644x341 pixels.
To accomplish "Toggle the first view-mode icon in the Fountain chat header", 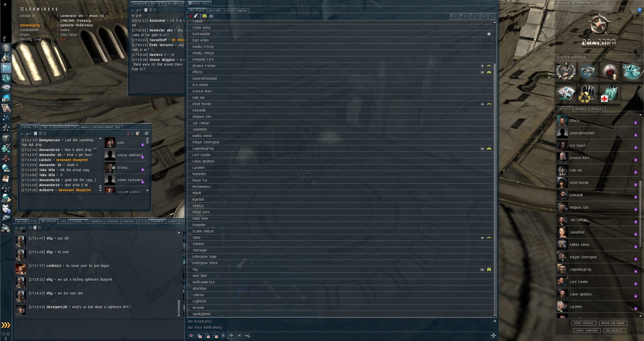I will [146, 10].
